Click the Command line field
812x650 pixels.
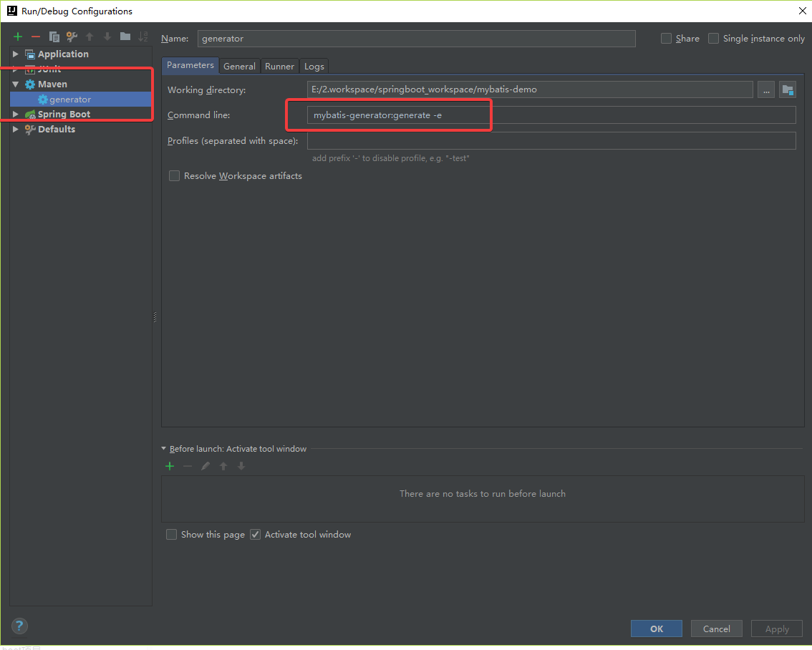[551, 115]
